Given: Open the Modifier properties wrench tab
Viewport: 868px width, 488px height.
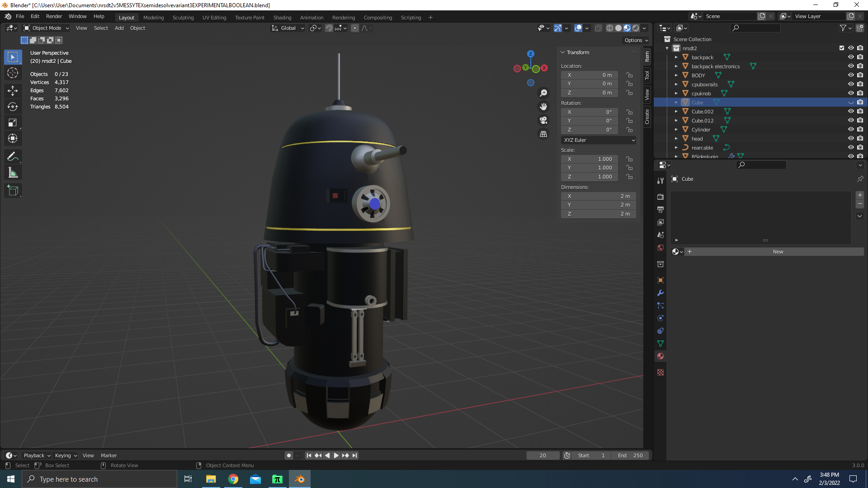Looking at the screenshot, I should pyautogui.click(x=660, y=293).
